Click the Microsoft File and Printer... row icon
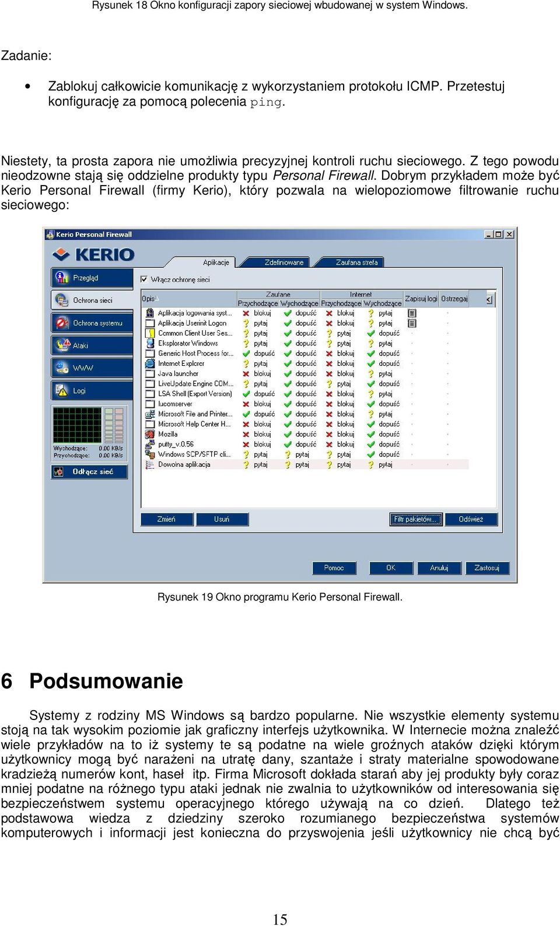This screenshot has height=926, width=560. [149, 414]
